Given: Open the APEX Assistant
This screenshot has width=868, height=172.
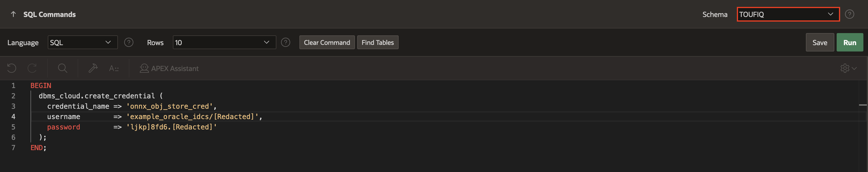Looking at the screenshot, I should [169, 68].
